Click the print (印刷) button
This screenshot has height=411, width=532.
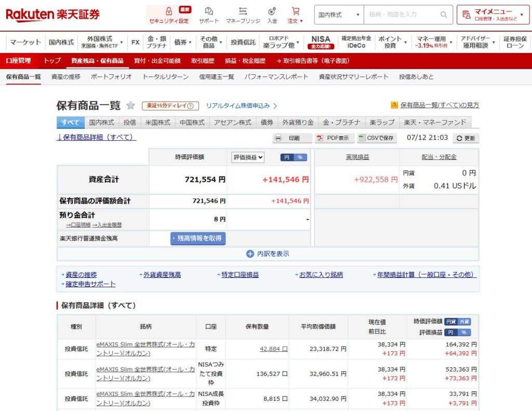coord(292,138)
